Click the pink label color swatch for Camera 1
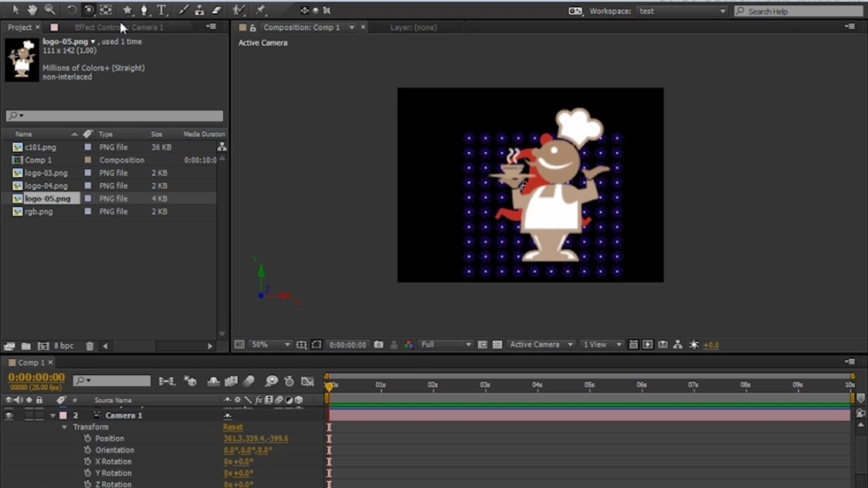Screen dimensions: 868x488 (63, 415)
